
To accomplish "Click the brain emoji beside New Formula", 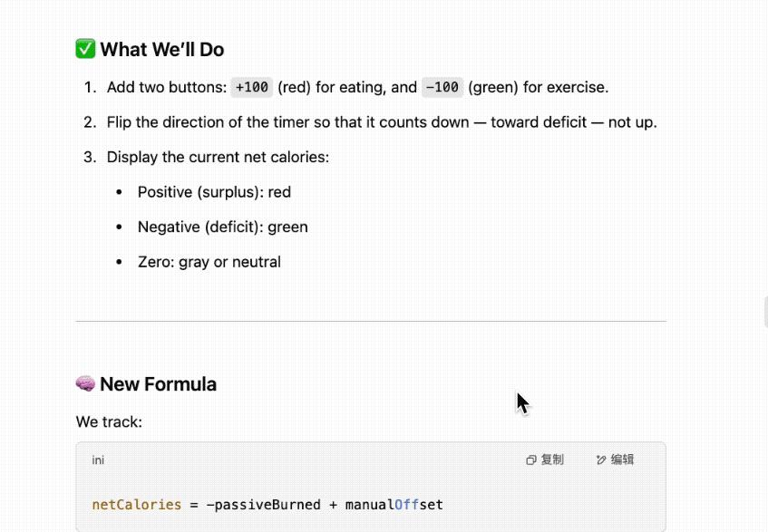I will [85, 383].
